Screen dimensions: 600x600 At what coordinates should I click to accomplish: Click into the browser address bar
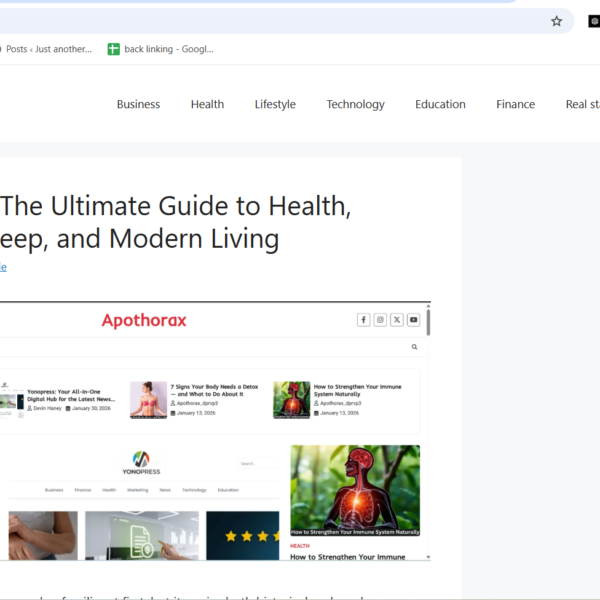270,21
